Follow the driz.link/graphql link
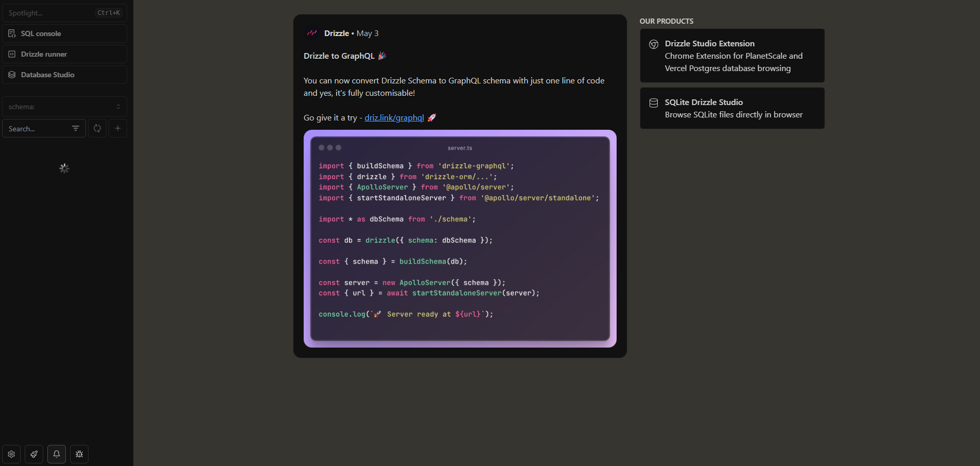Viewport: 980px width, 466px height. 394,117
